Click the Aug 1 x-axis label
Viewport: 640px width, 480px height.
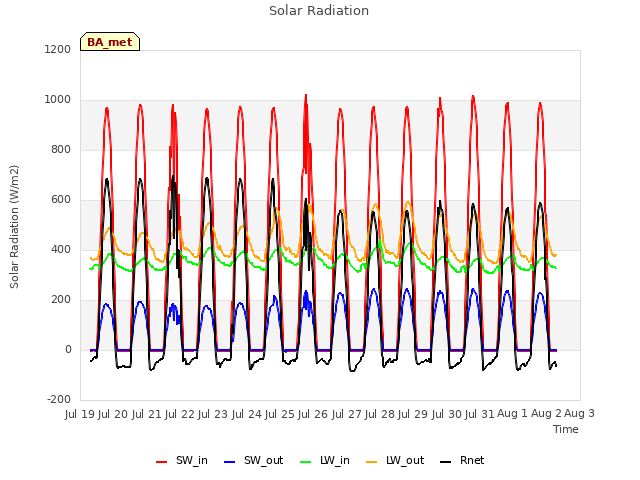pos(512,414)
